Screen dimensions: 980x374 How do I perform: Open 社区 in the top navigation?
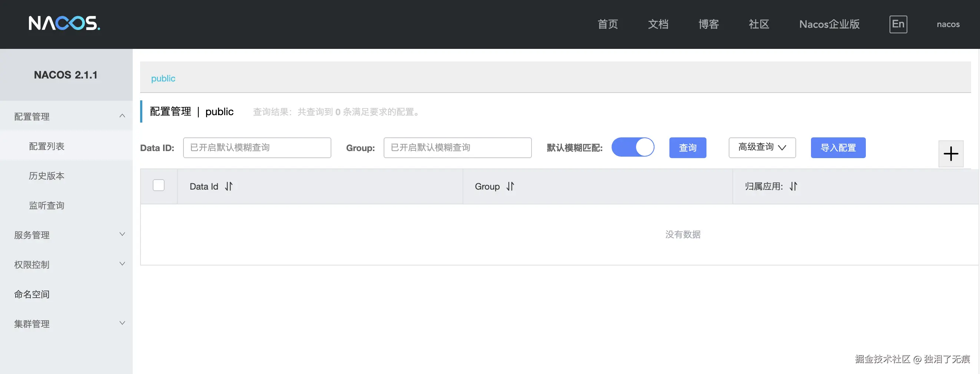coord(759,24)
